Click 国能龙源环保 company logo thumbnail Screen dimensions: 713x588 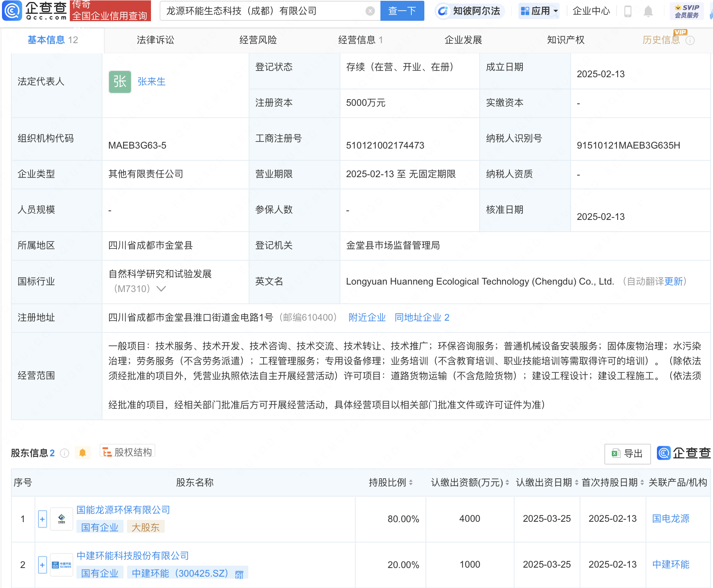[x=62, y=519]
